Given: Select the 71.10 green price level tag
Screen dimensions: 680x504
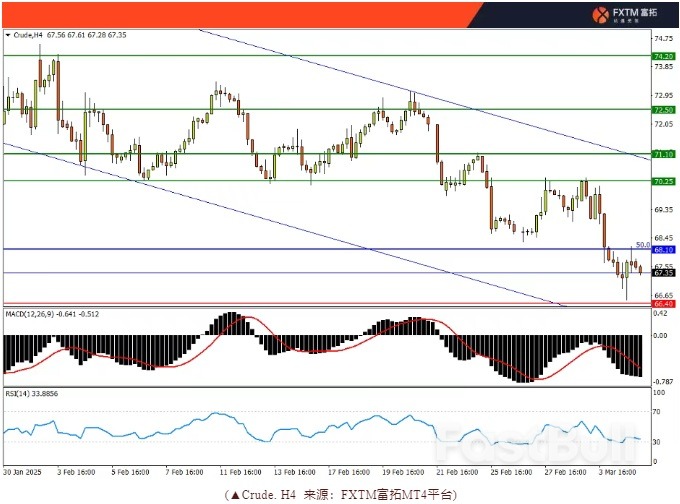Looking at the screenshot, I should tap(662, 154).
